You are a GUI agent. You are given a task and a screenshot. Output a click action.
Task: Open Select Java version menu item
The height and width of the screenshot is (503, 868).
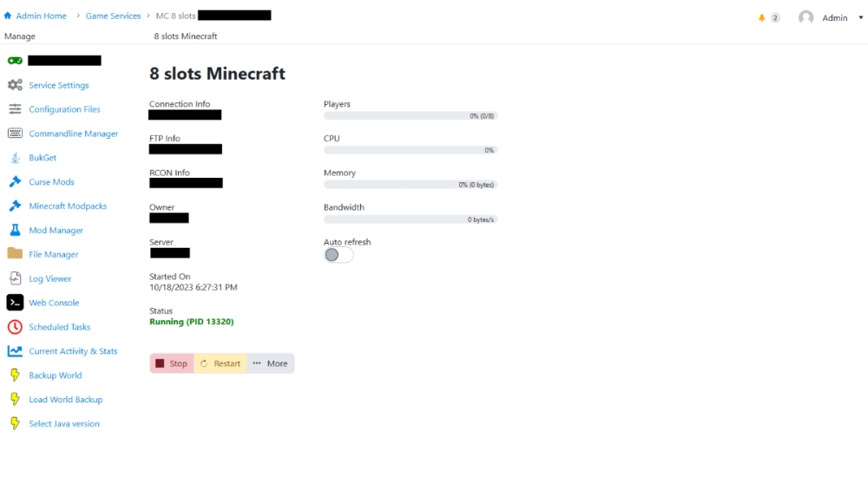point(64,424)
